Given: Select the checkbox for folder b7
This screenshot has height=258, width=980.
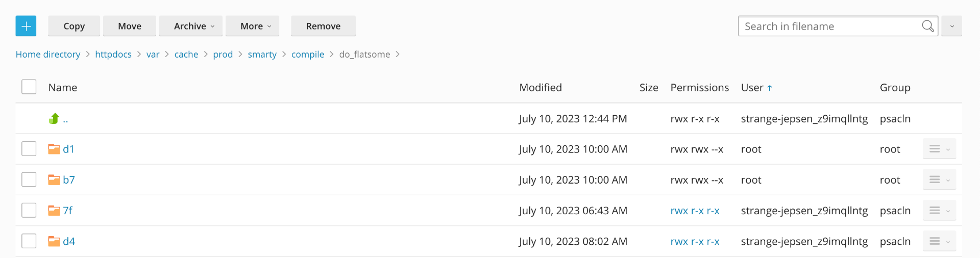Looking at the screenshot, I should (x=29, y=179).
